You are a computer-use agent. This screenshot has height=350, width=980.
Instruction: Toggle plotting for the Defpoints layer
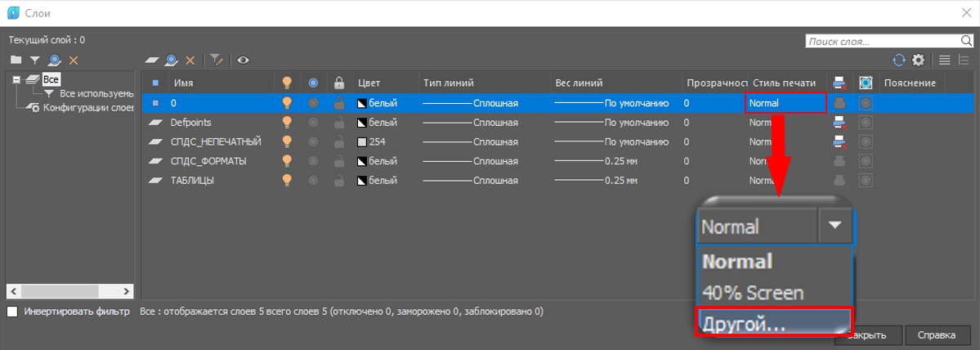point(839,123)
